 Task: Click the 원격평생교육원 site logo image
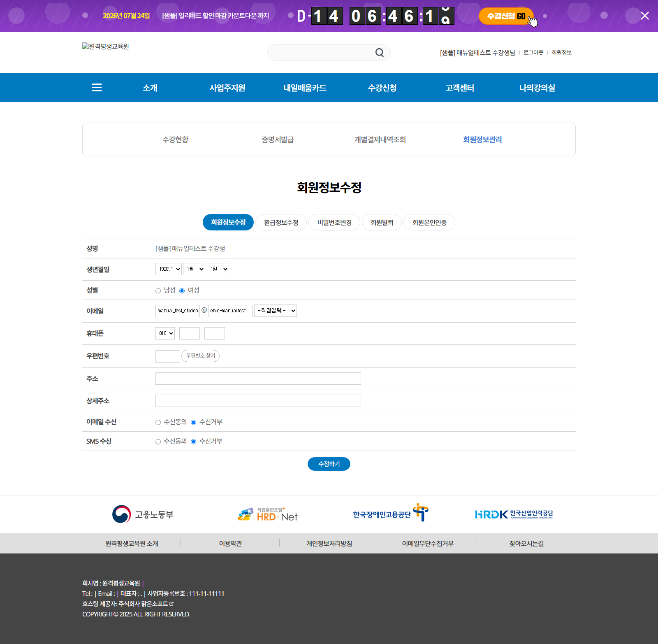[x=106, y=46]
